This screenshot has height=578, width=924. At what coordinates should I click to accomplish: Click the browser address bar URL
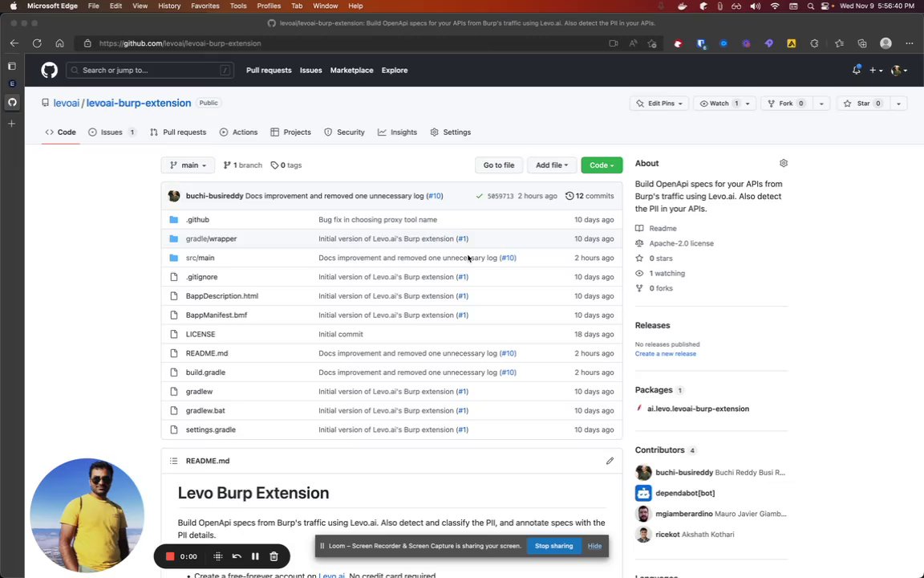(x=180, y=43)
